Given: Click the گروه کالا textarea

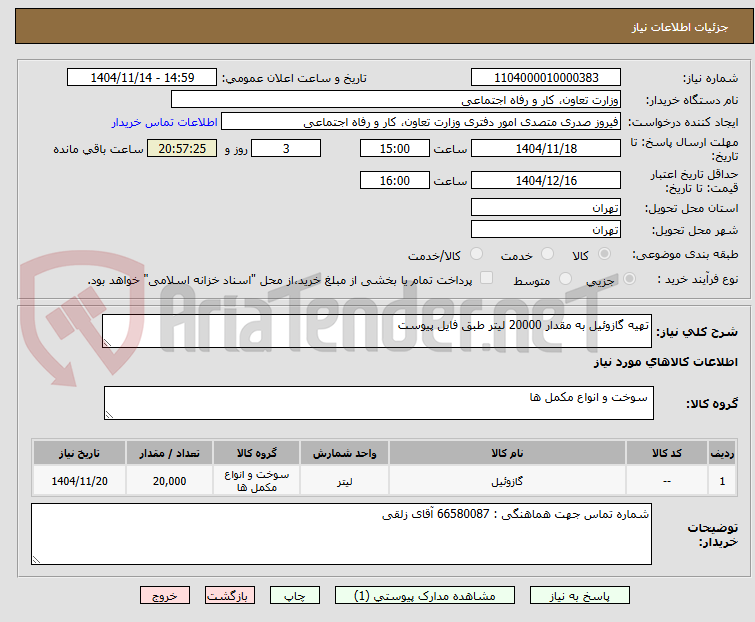Looking at the screenshot, I should [378, 403].
